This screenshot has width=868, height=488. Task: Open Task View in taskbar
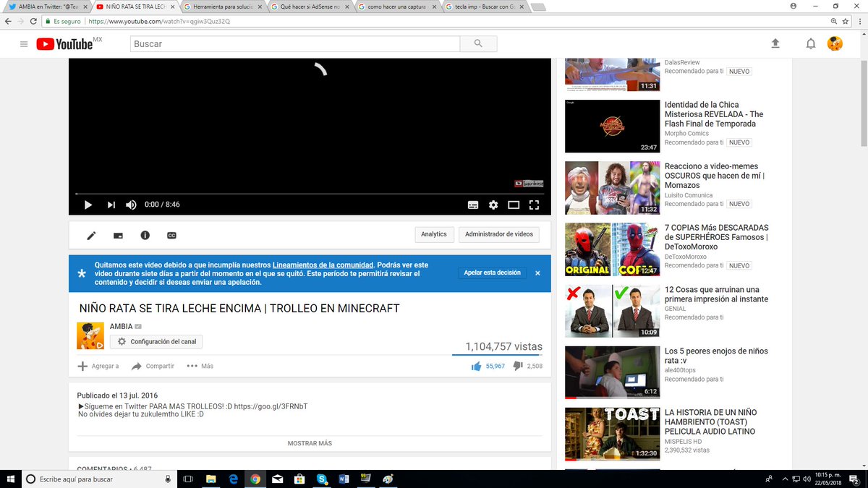click(188, 479)
